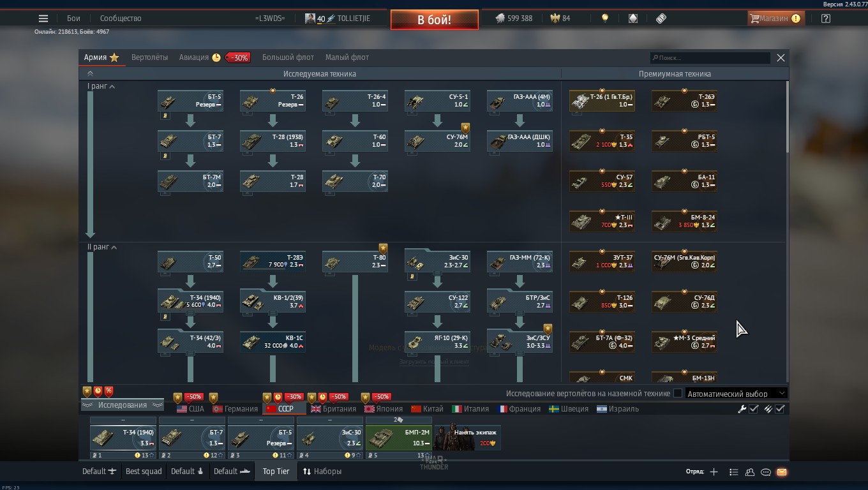868x490 pixels.
Task: Collapse the research tree header double chevron
Action: [x=90, y=73]
